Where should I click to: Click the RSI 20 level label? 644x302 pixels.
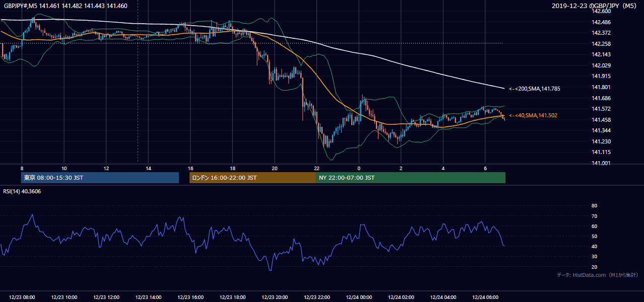pos(594,267)
